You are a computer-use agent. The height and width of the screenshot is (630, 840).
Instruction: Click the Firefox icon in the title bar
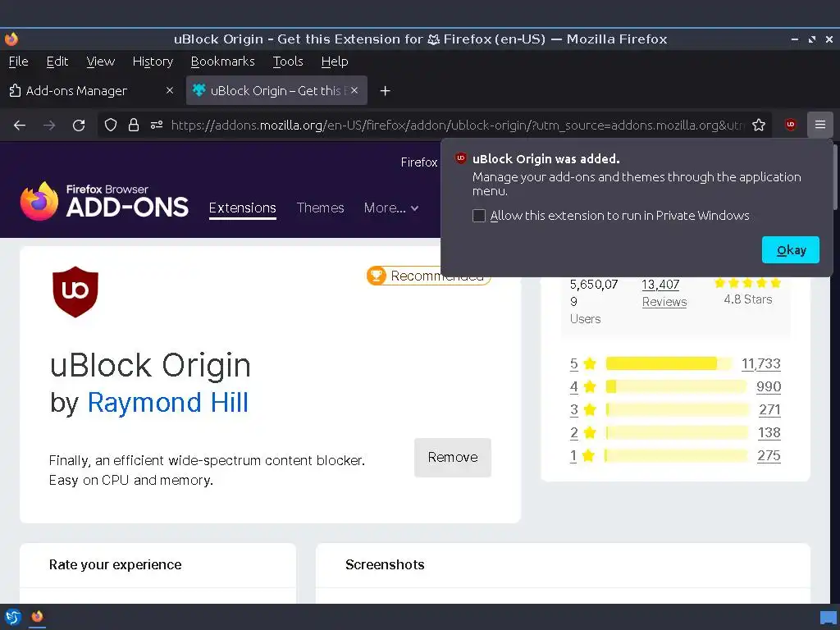click(11, 39)
